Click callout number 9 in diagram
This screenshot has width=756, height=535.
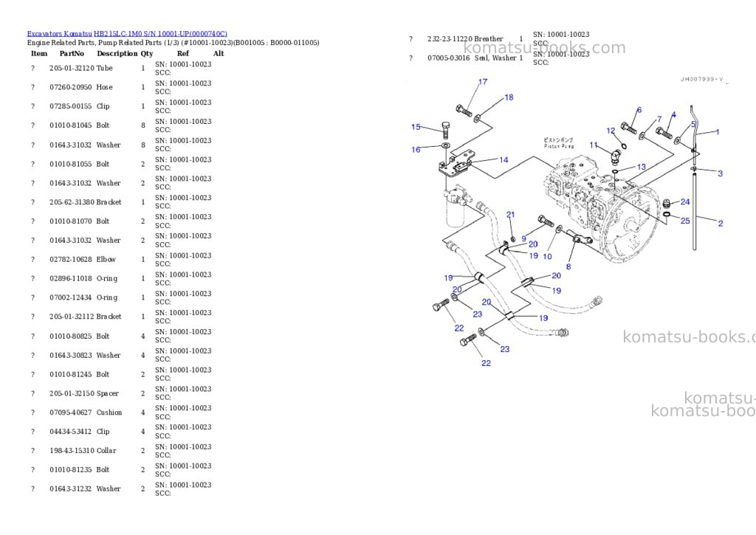pos(523,238)
